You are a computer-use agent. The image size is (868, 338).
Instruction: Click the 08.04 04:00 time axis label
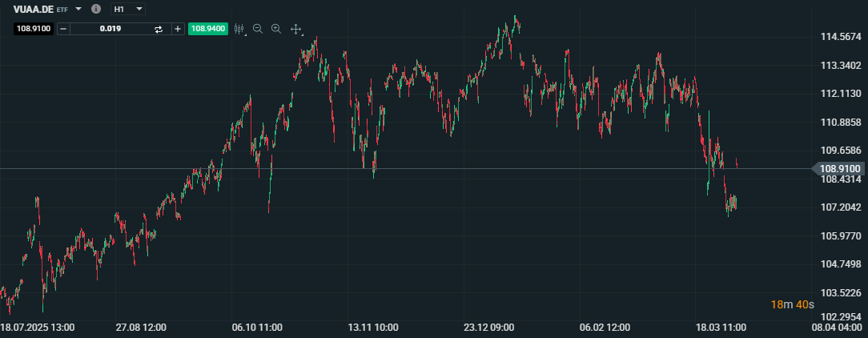pyautogui.click(x=837, y=327)
